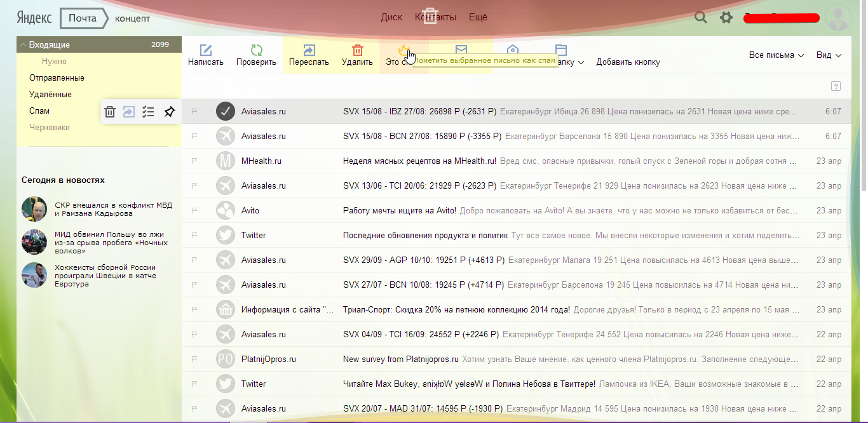Open news link about МИД and Польша
This screenshot has width=868, height=423.
point(111,242)
